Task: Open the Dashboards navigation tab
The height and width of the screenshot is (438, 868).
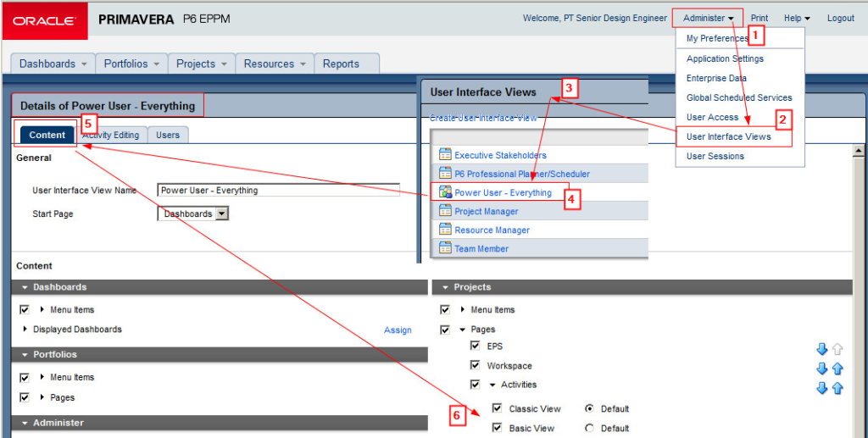Action: click(x=53, y=64)
